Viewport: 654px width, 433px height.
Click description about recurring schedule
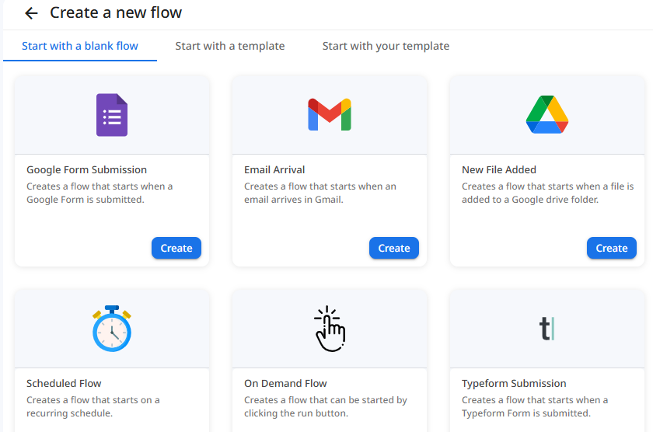(x=93, y=407)
